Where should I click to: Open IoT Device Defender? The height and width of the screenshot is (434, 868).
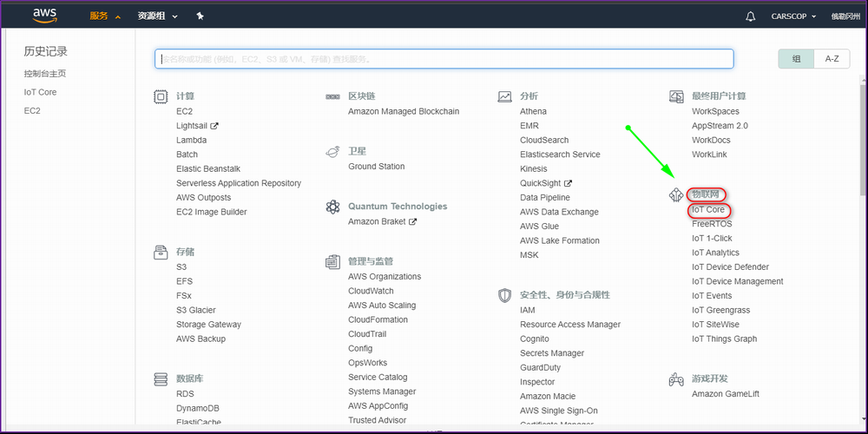click(x=730, y=266)
